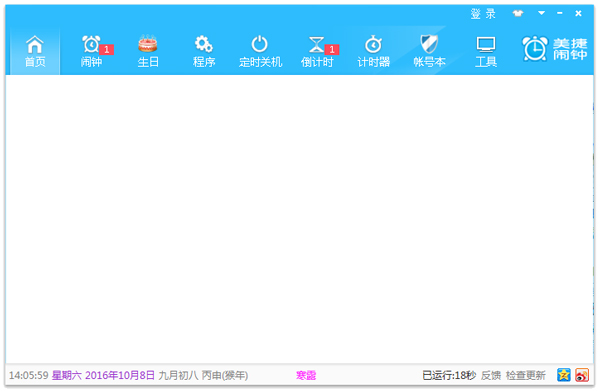Click the QQ zone star icon
The width and height of the screenshot is (600, 391).
click(x=564, y=375)
